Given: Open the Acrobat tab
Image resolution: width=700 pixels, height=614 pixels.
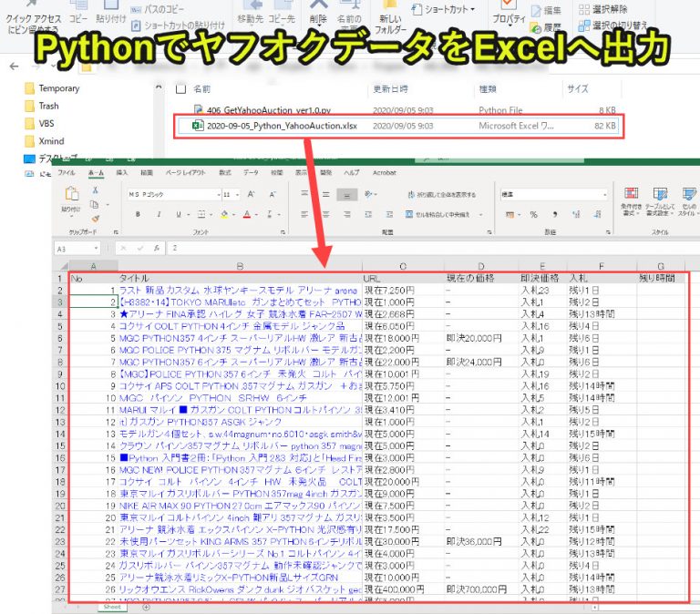Looking at the screenshot, I should [385, 173].
